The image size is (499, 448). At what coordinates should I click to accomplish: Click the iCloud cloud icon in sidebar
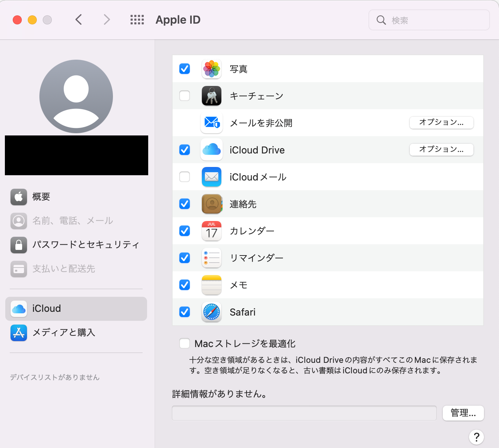point(19,309)
